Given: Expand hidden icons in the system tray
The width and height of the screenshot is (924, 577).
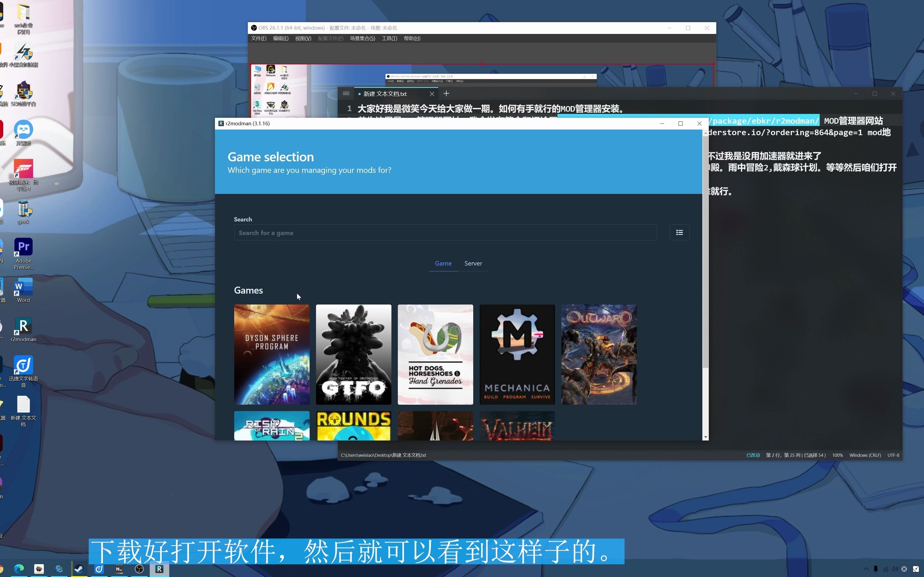Looking at the screenshot, I should (866, 569).
